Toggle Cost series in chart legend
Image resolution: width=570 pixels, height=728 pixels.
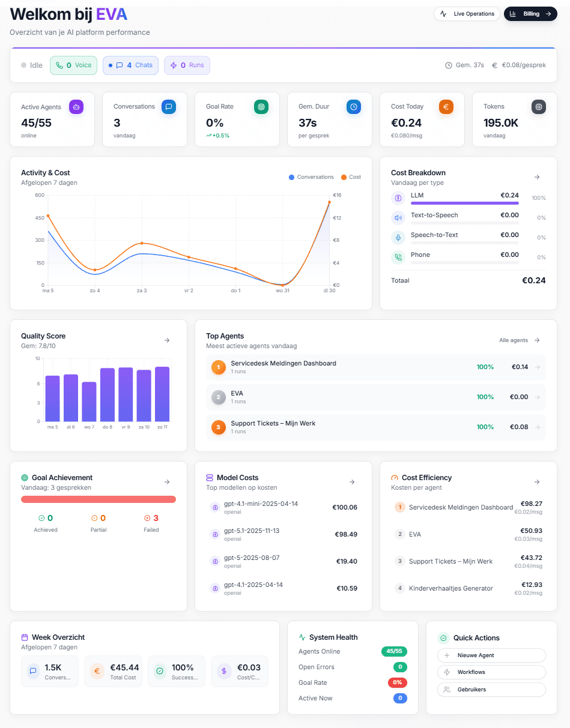(x=351, y=177)
